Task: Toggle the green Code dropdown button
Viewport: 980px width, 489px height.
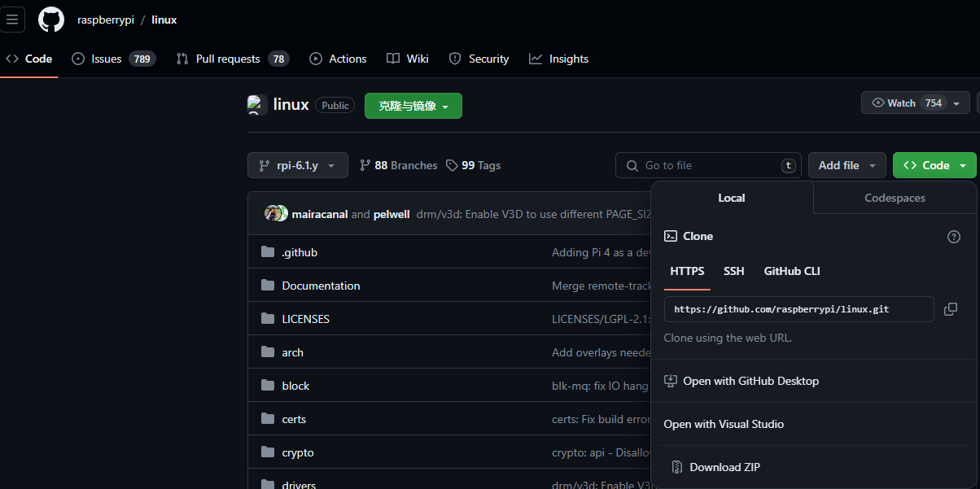Action: pyautogui.click(x=934, y=165)
